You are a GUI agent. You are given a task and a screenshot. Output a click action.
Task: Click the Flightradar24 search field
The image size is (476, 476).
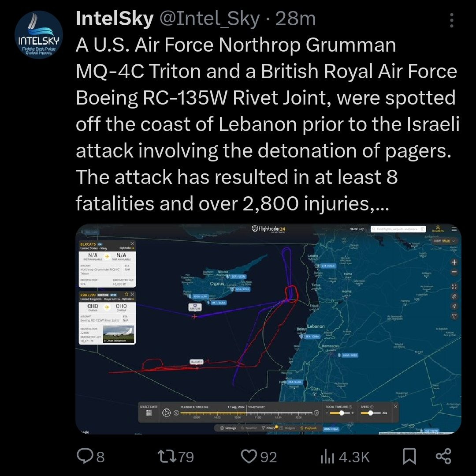[398, 229]
